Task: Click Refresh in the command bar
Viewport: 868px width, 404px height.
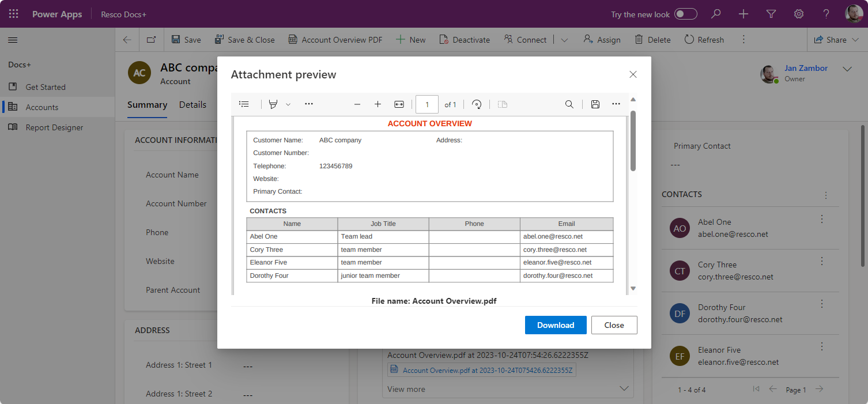Action: (x=704, y=40)
